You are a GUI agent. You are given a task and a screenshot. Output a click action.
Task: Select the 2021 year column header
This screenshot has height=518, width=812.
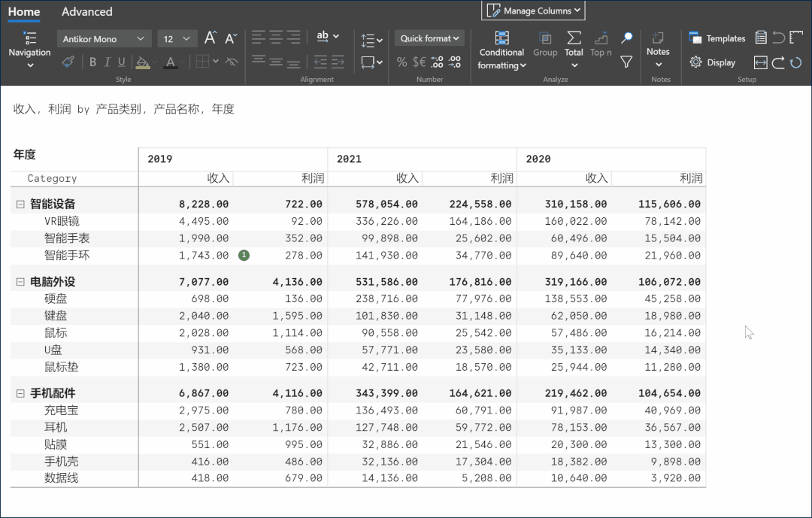click(422, 159)
